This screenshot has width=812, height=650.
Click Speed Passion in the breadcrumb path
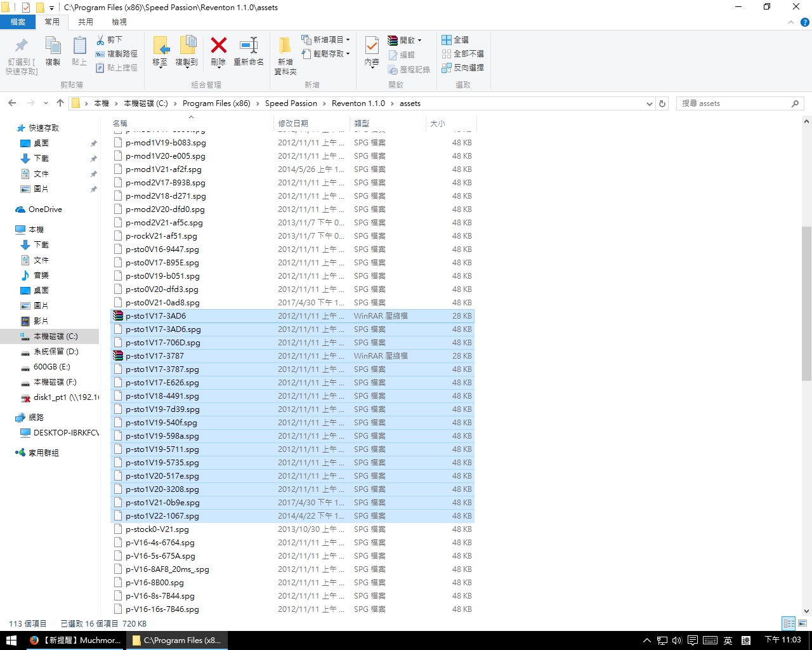pos(291,103)
